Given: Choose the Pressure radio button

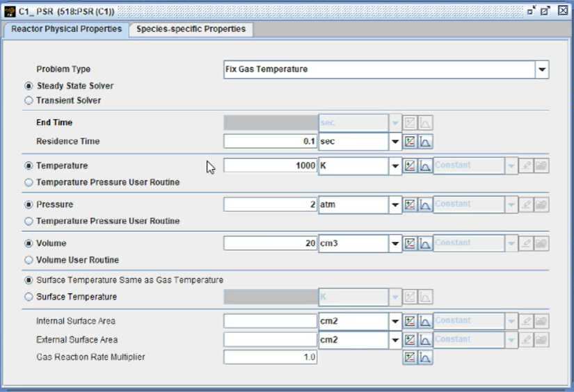Looking at the screenshot, I should coord(29,204).
